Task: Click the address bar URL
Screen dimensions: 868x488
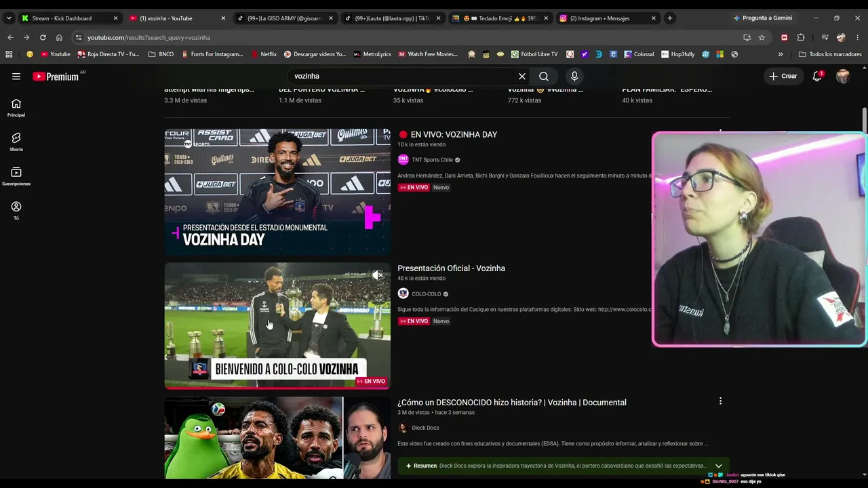Action: tap(149, 38)
